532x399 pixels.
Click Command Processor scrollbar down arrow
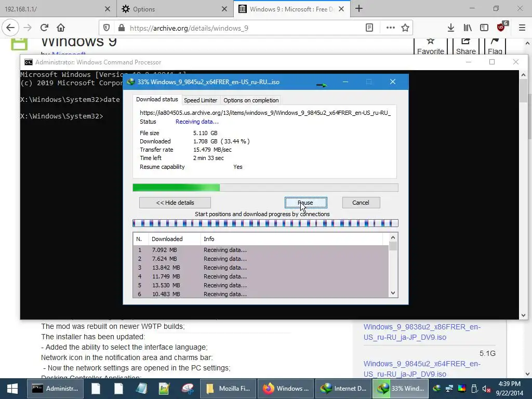click(523, 315)
